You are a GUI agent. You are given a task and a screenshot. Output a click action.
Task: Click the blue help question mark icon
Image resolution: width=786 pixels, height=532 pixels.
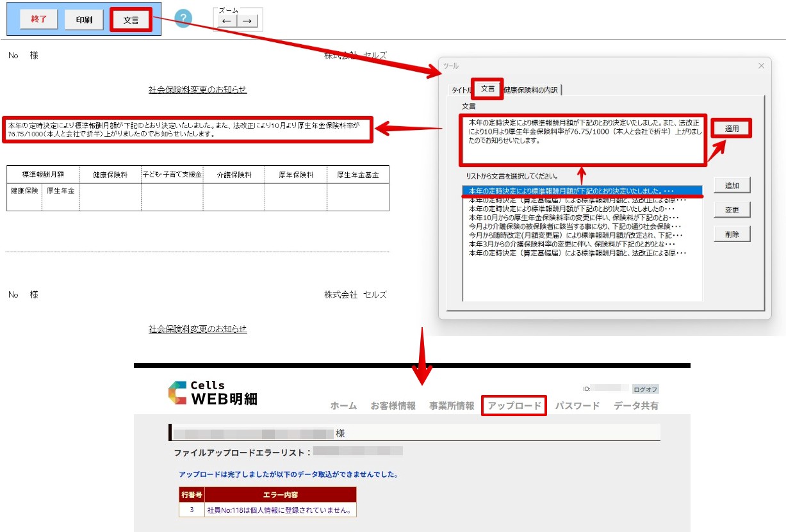183,19
